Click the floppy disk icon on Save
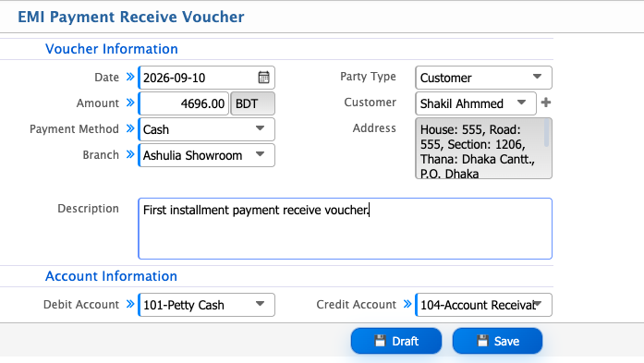 (x=482, y=341)
